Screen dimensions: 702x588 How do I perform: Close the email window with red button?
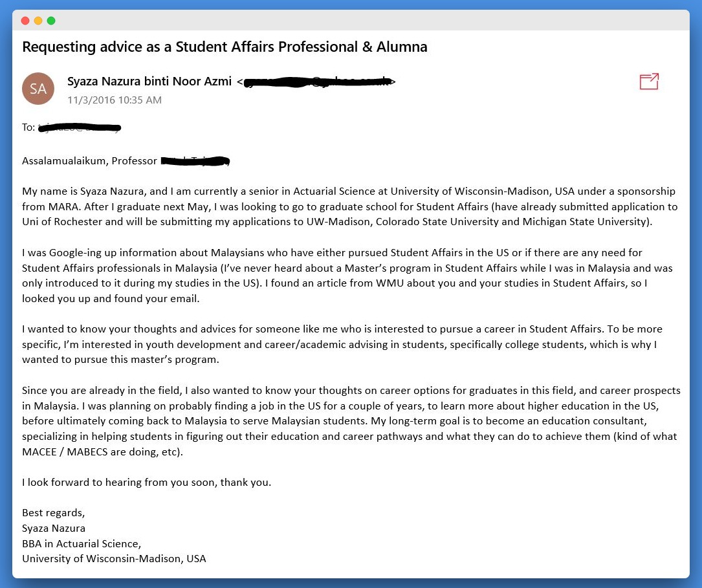(x=25, y=21)
